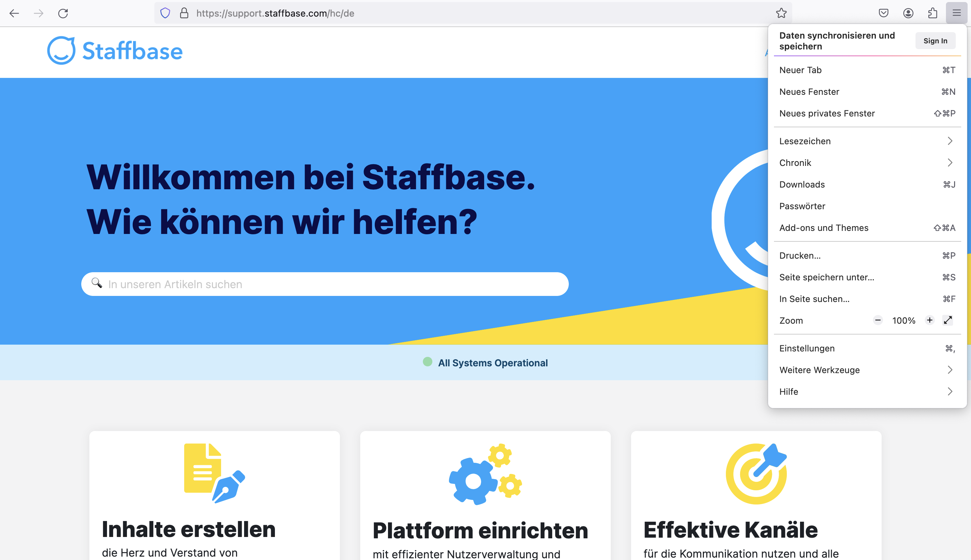The height and width of the screenshot is (560, 971).
Task: Open the Pocket save icon
Action: point(883,13)
